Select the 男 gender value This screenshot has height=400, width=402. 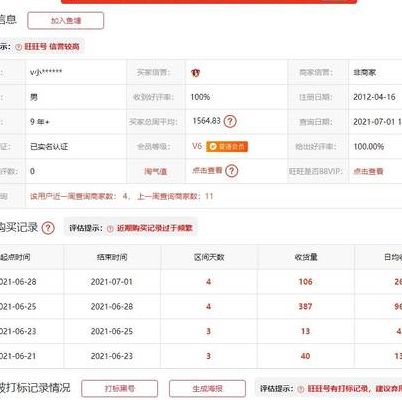click(x=34, y=97)
